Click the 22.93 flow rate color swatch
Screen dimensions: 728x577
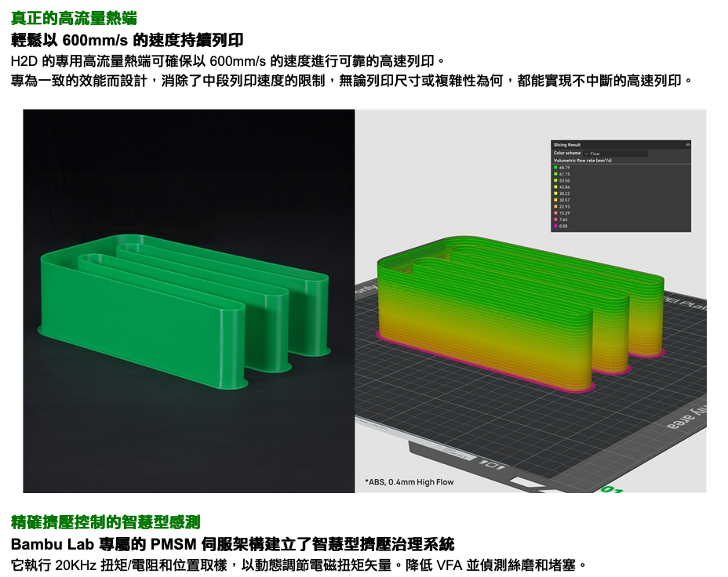click(555, 206)
